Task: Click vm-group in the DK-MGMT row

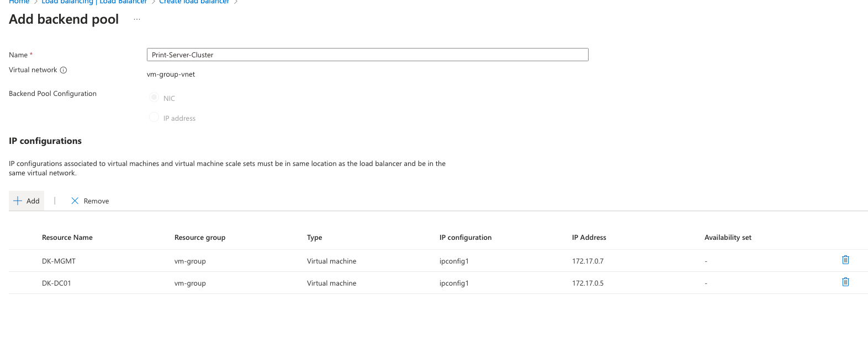Action: [190, 261]
